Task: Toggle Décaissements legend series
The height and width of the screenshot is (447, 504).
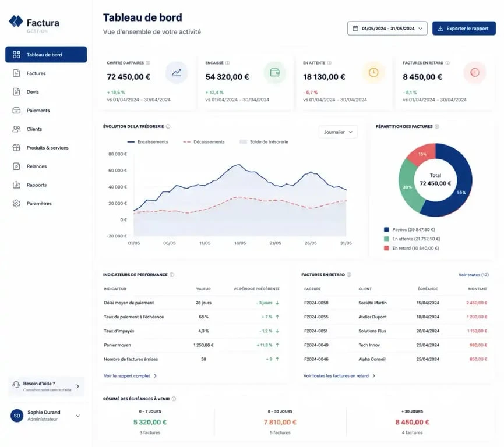Action: pyautogui.click(x=204, y=142)
